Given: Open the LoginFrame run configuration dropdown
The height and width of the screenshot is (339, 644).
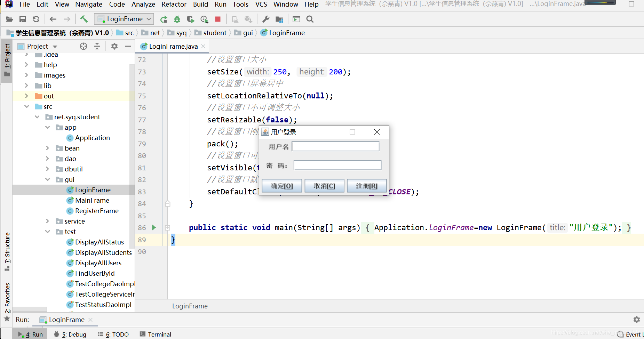Looking at the screenshot, I should pyautogui.click(x=124, y=19).
